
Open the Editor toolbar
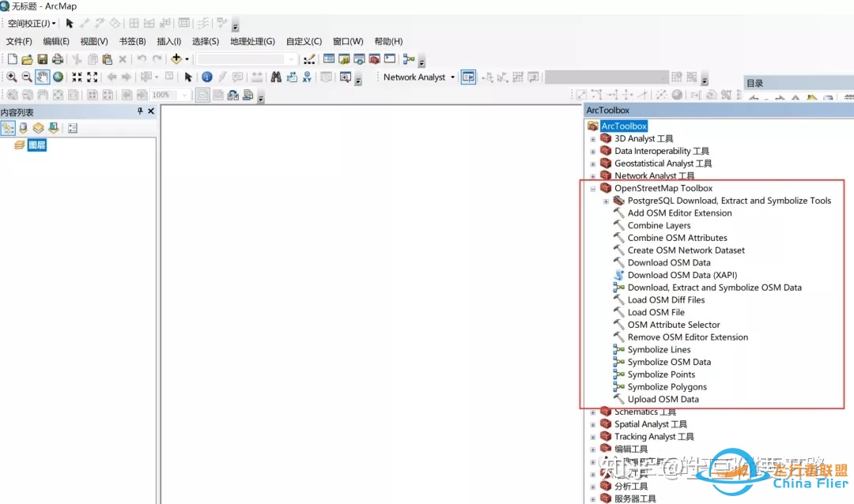309,59
